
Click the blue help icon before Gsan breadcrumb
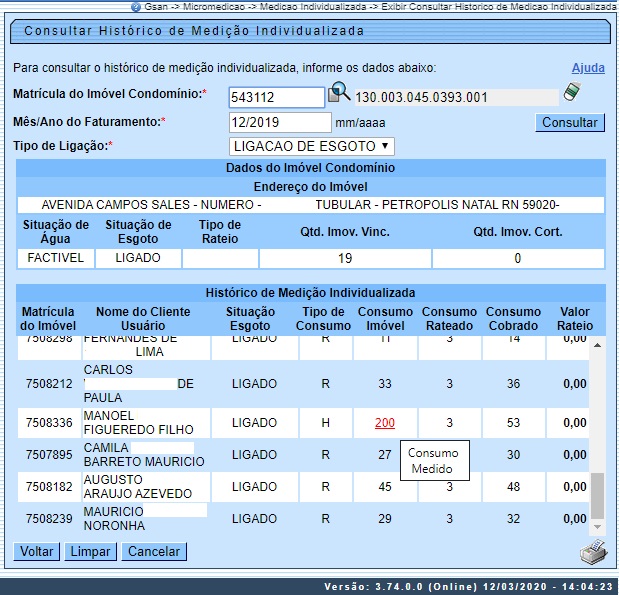click(x=136, y=6)
